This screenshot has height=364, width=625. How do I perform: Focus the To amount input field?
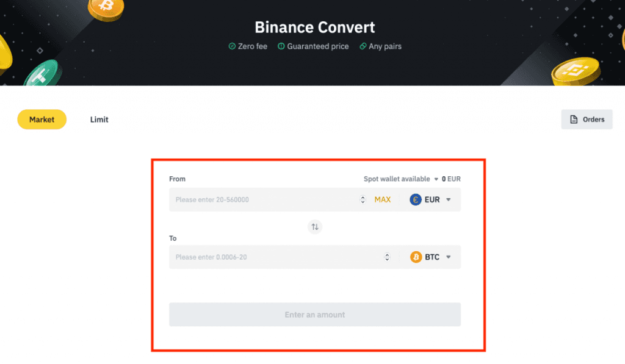(275, 257)
